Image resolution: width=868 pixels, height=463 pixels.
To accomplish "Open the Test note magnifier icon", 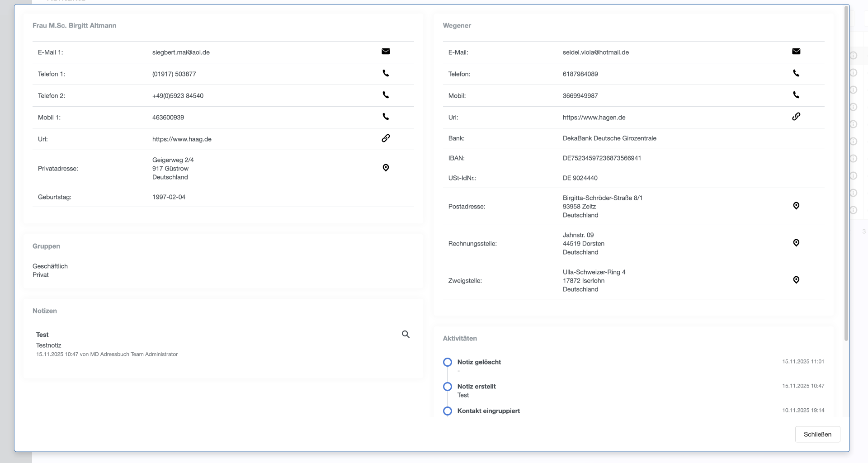I will point(406,334).
